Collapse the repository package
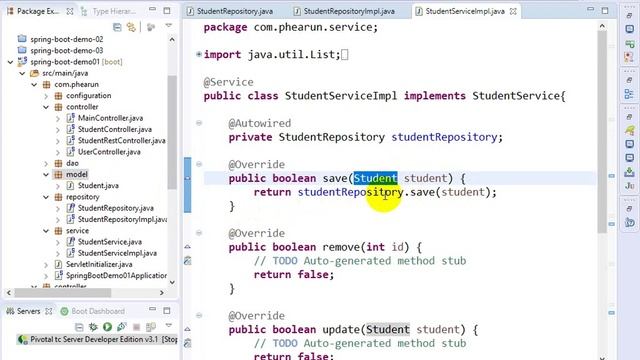 [x=46, y=197]
